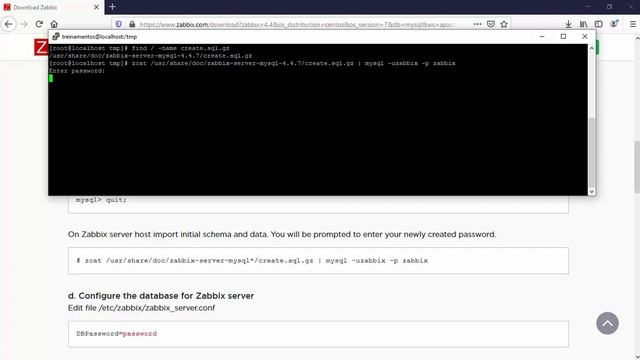This screenshot has height=360, width=640.
Task: Close the PuTTY terminal window
Action: pyautogui.click(x=585, y=36)
